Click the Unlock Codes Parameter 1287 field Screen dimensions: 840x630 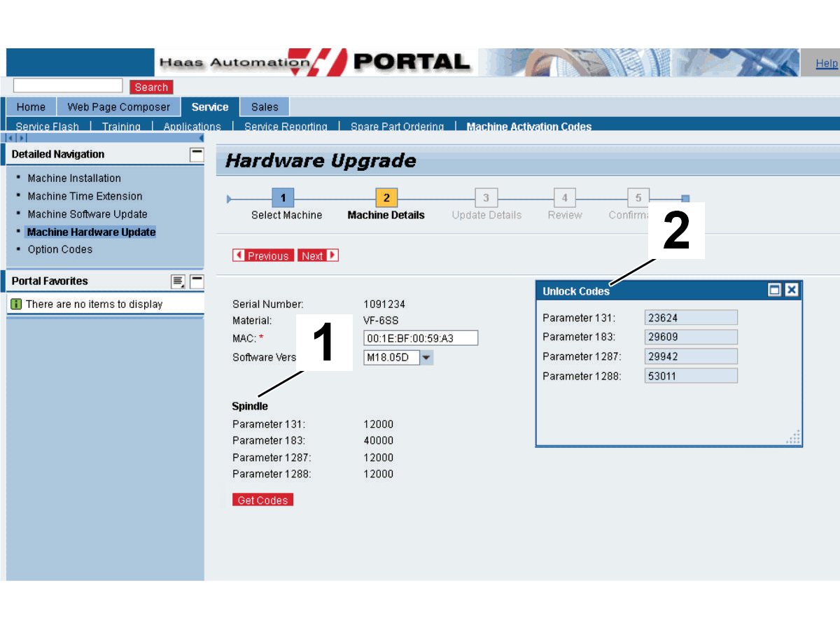pos(691,356)
